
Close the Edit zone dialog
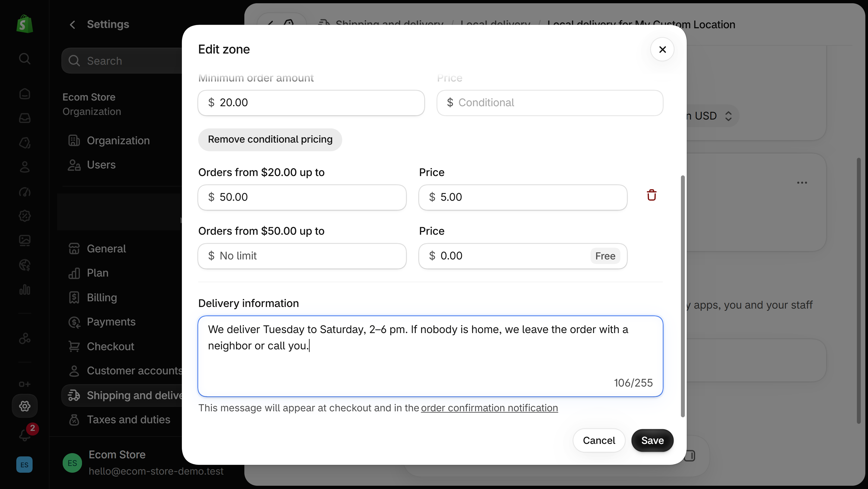(x=662, y=49)
